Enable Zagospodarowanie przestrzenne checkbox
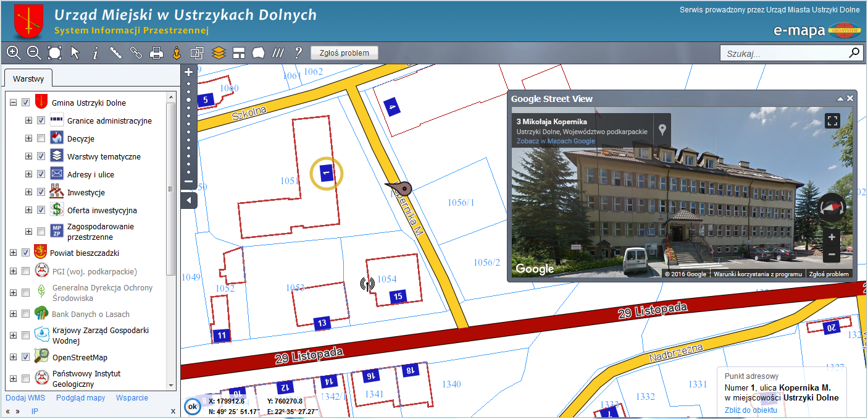The width and height of the screenshot is (868, 419). tap(41, 232)
